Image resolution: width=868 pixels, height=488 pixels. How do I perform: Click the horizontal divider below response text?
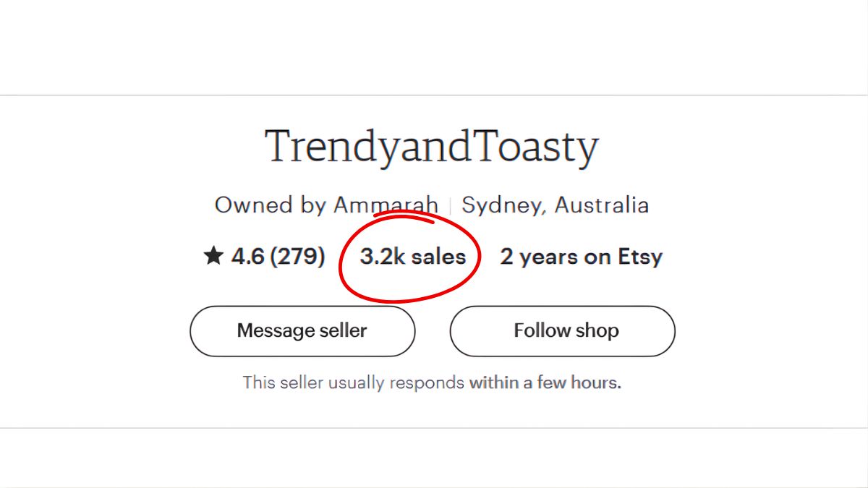pyautogui.click(x=434, y=428)
